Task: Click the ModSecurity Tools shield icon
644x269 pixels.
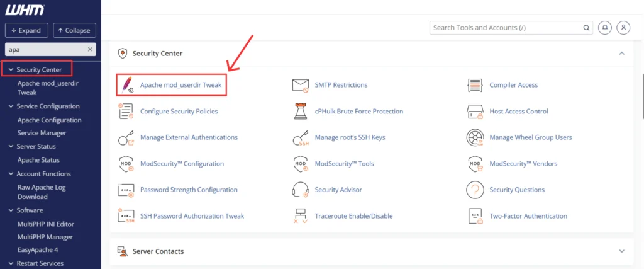Action: point(300,164)
